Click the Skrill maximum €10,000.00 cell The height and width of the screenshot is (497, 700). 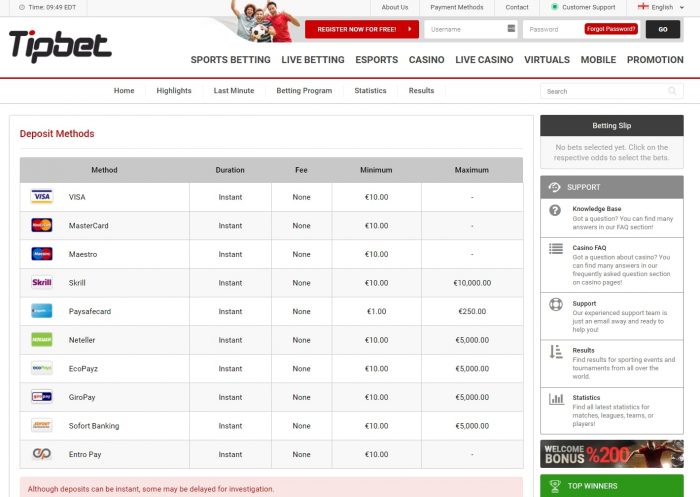tap(472, 283)
